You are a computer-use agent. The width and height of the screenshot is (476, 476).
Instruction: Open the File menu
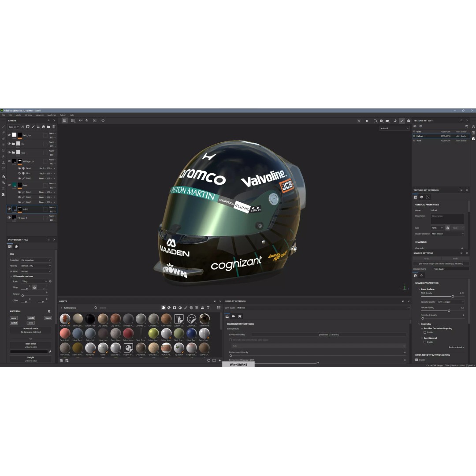4,115
